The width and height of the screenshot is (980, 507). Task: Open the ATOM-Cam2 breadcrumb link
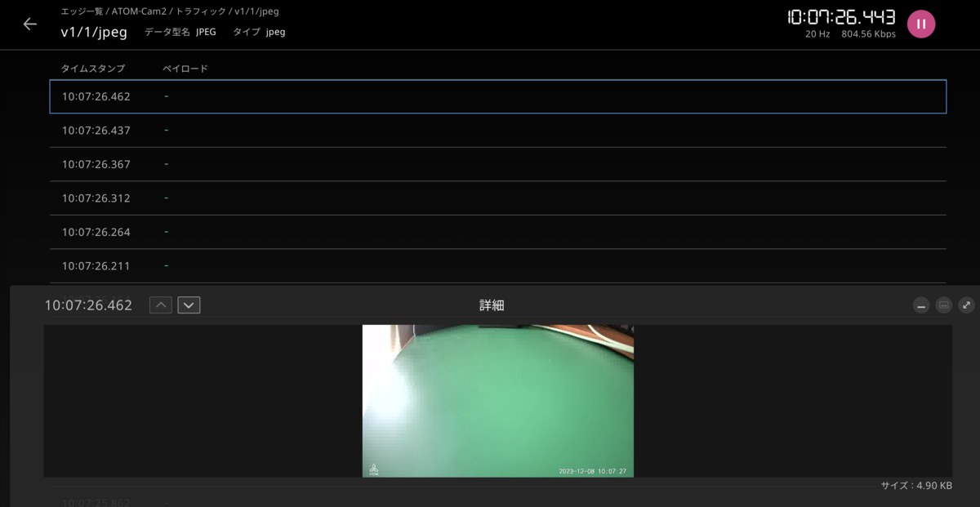tap(139, 12)
